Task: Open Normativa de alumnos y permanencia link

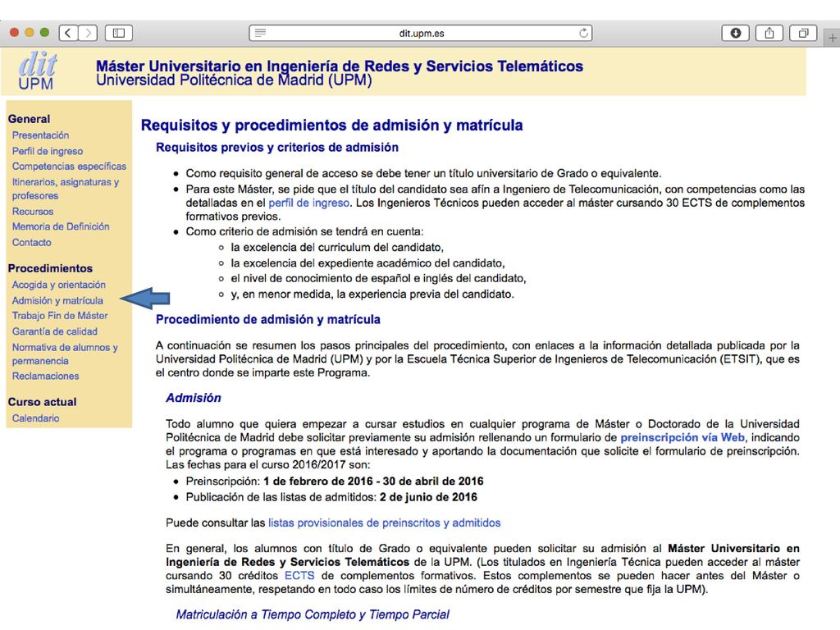Action: click(x=65, y=354)
